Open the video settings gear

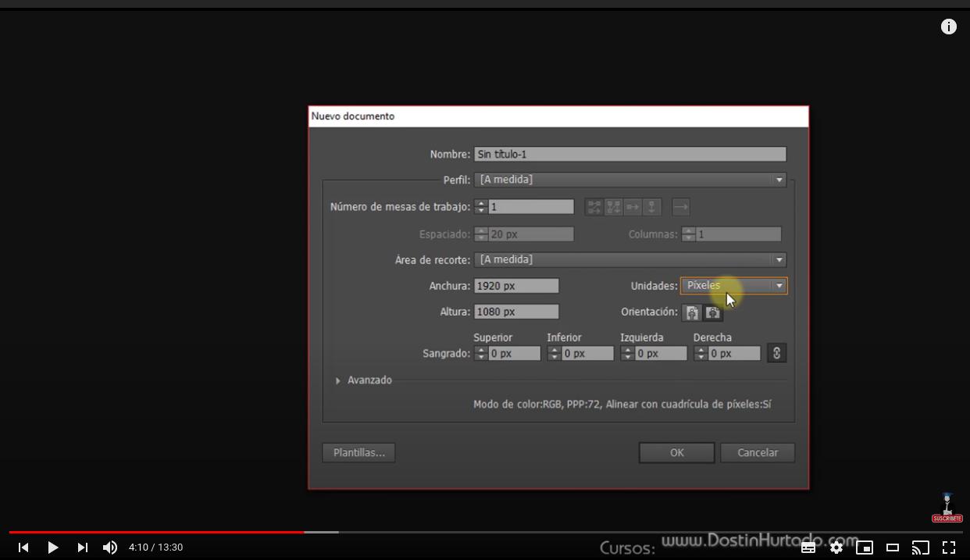836,548
